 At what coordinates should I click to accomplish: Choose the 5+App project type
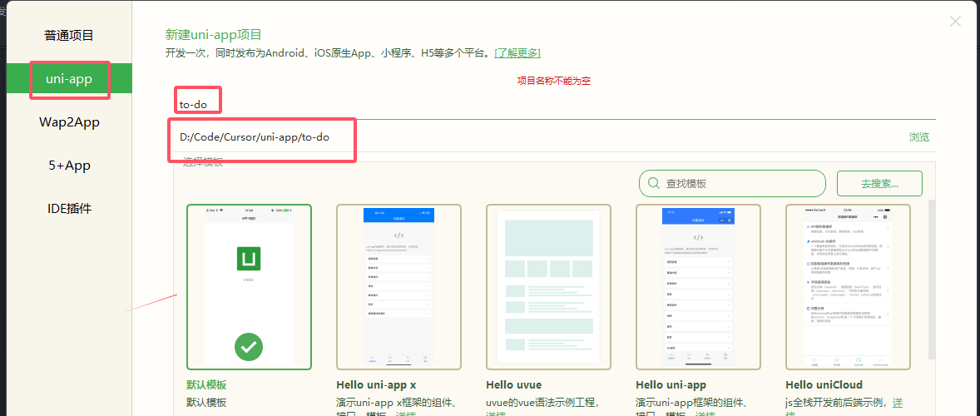(69, 166)
